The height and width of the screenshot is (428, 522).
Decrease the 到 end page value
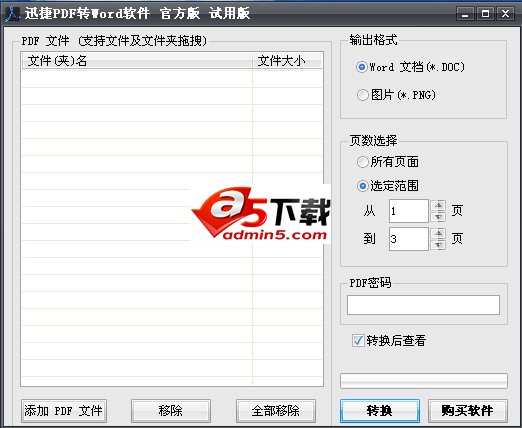[438, 245]
